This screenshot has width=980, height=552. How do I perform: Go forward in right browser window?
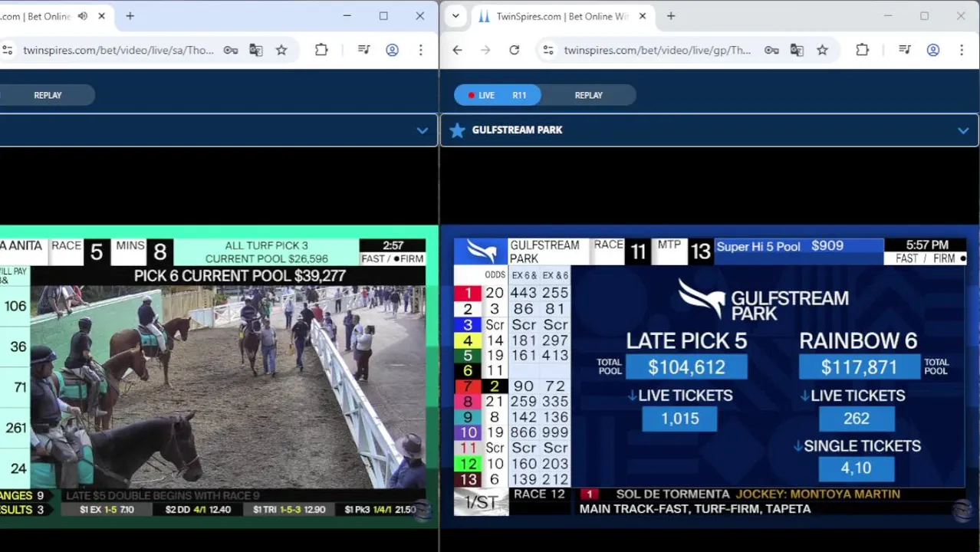tap(485, 50)
